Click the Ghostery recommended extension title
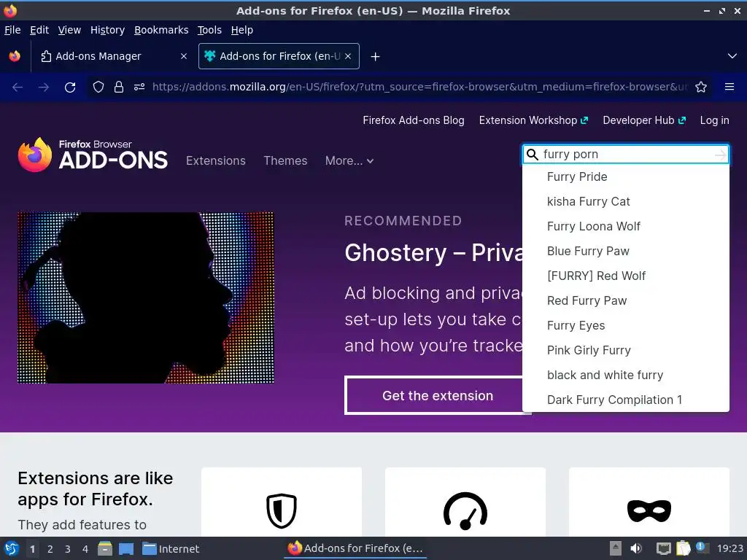The width and height of the screenshot is (747, 560). (x=433, y=252)
